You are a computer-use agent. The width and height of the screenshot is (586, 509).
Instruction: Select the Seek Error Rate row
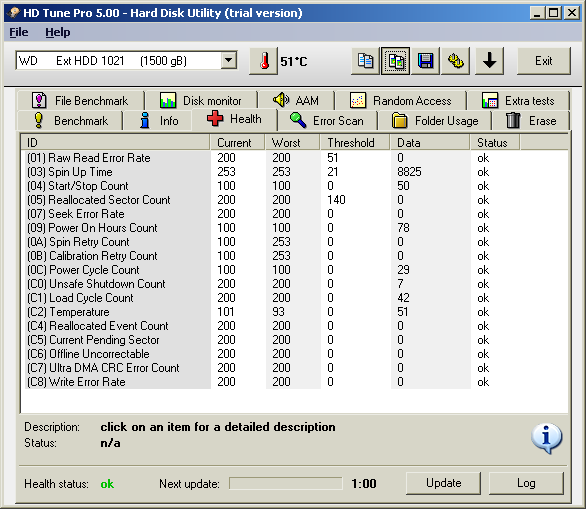pos(295,214)
